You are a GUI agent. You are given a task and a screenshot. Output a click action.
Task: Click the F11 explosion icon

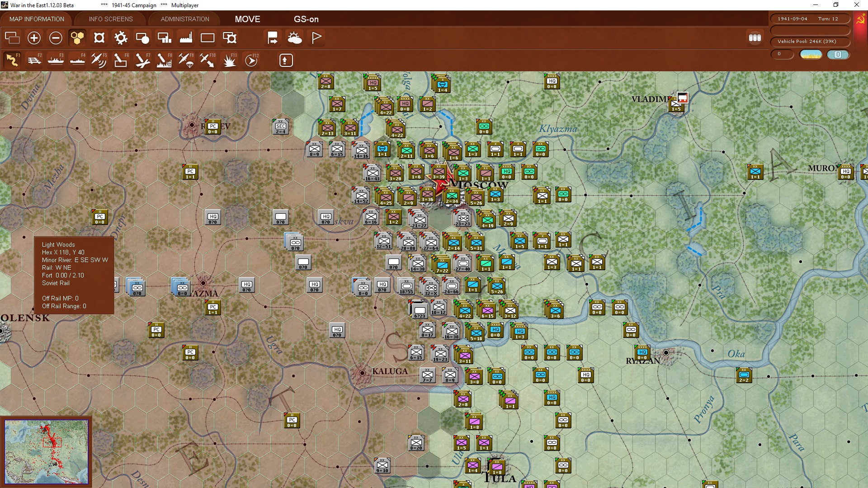(x=230, y=60)
